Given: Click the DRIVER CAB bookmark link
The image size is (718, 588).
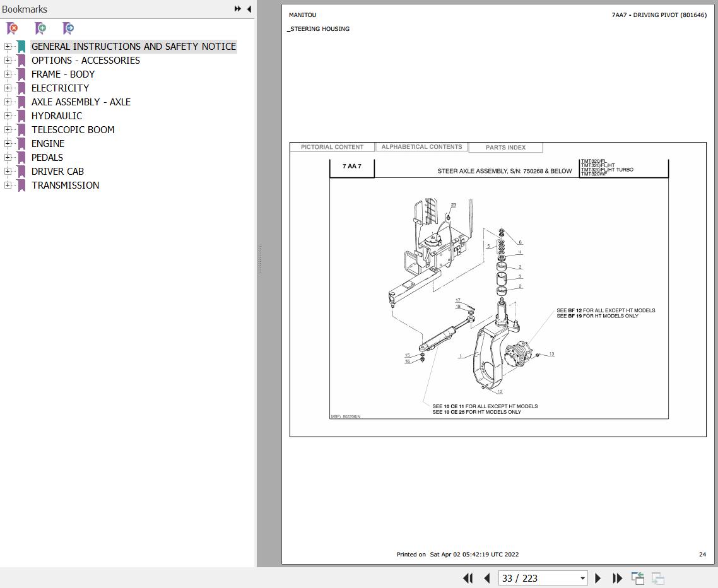Looking at the screenshot, I should 57,171.
